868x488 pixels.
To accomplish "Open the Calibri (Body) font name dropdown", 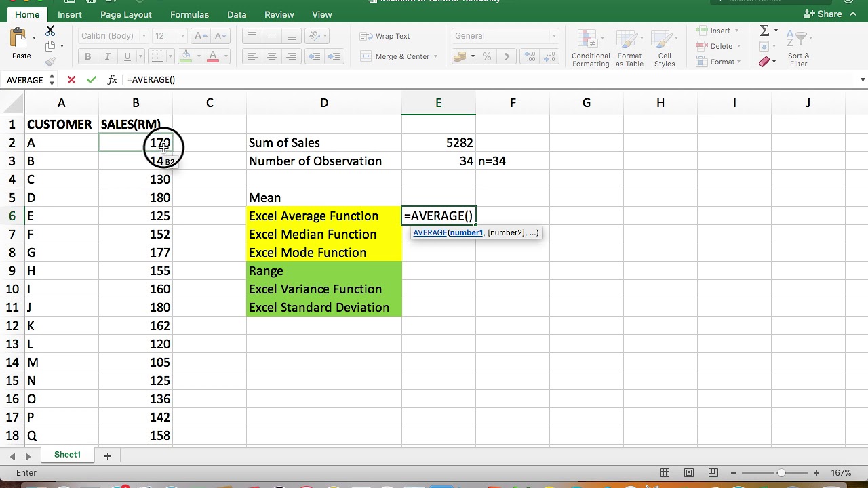I will tap(144, 36).
